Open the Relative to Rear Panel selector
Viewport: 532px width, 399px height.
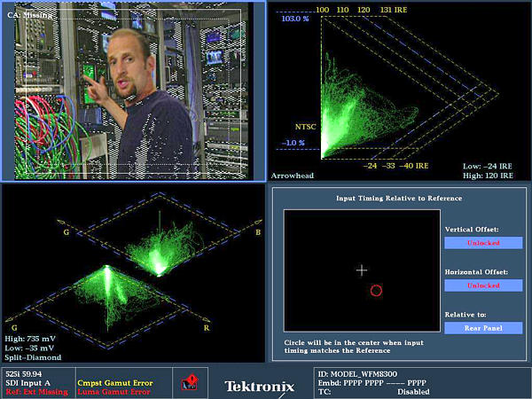483,328
